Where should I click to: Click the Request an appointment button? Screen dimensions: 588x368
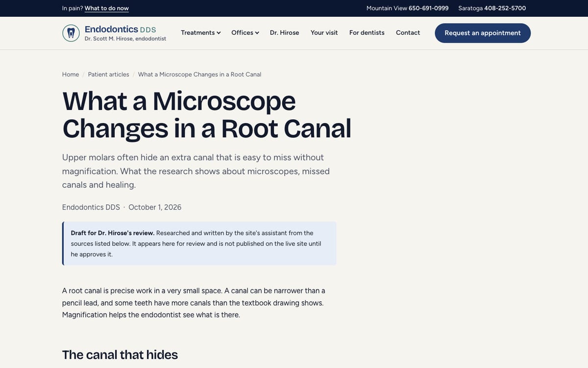[483, 33]
